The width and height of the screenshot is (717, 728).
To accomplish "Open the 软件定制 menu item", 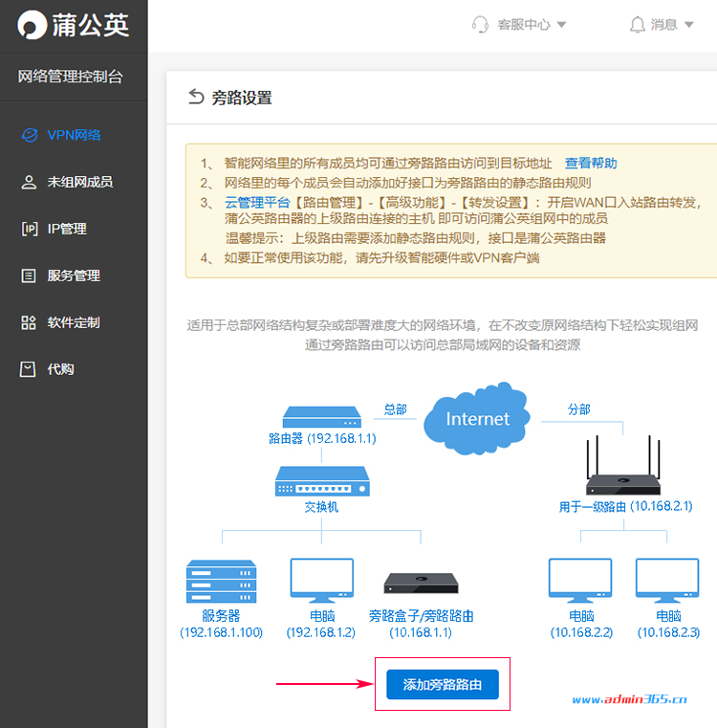I will pyautogui.click(x=74, y=322).
